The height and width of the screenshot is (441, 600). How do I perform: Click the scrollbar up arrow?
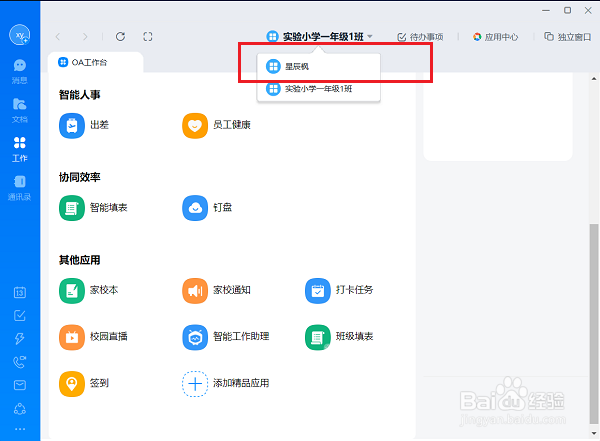coord(594,78)
